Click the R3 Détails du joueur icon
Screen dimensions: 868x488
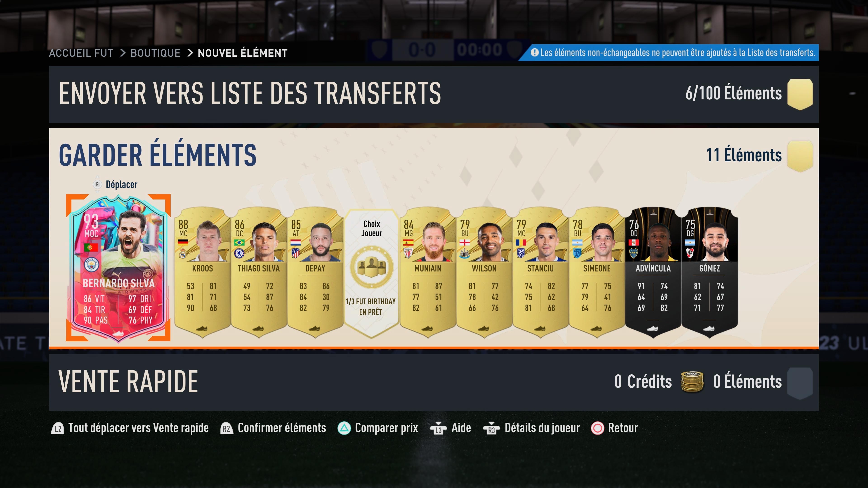(x=491, y=428)
